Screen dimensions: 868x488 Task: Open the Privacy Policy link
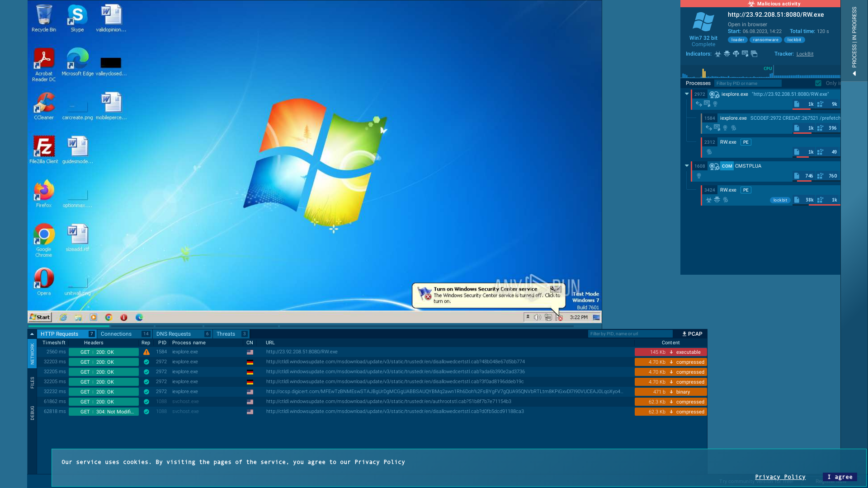(780, 477)
